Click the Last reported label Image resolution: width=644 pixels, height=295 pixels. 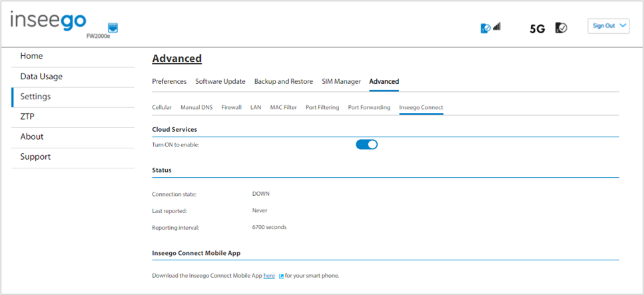pos(170,211)
